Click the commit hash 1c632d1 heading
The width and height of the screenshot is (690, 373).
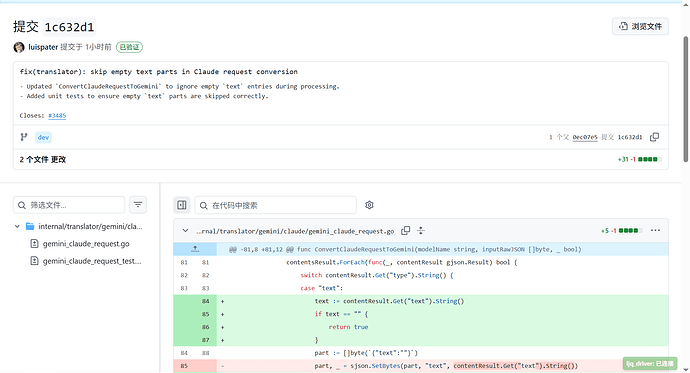(70, 27)
